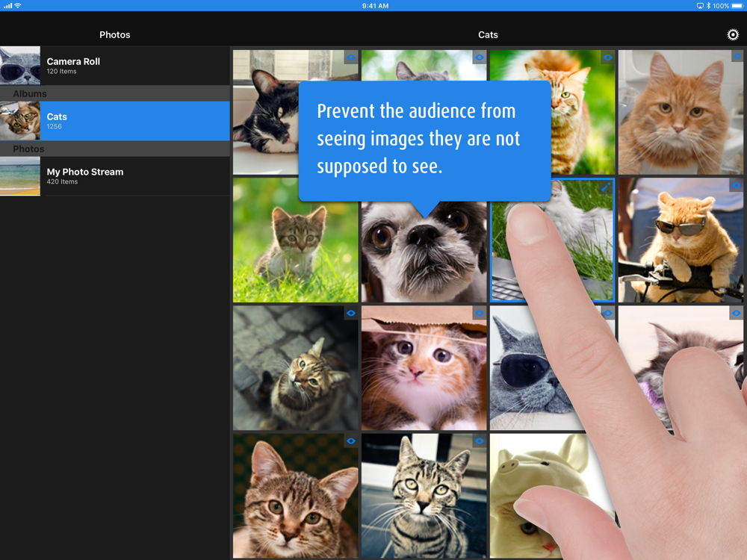This screenshot has height=560, width=747.
Task: Open the shih tzu dog photo
Action: point(424,252)
